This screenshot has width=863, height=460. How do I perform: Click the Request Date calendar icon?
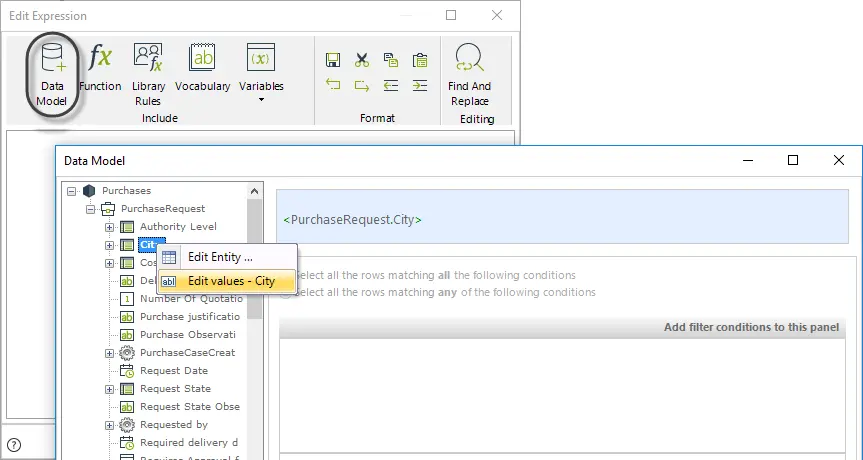127,371
